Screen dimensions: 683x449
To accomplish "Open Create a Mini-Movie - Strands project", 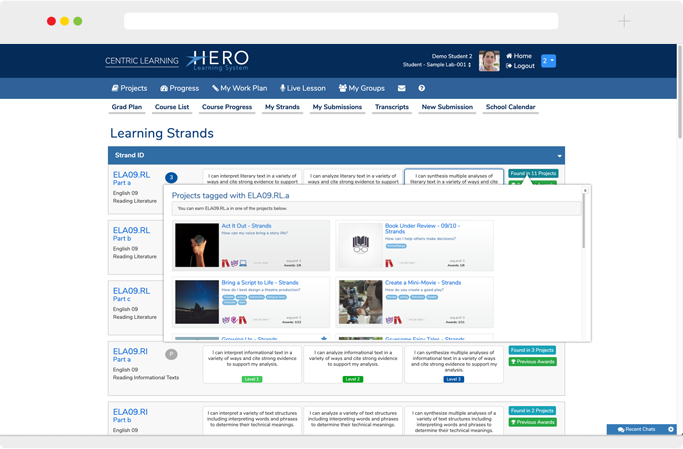I will click(x=423, y=283).
